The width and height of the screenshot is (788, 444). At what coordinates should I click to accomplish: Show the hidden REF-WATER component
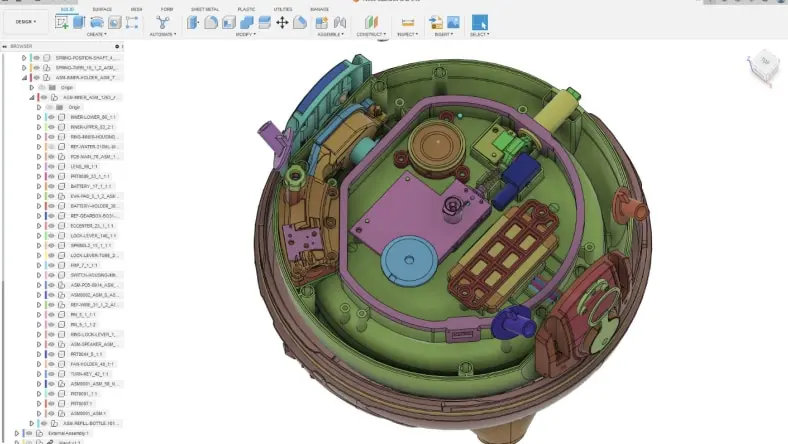(51, 147)
